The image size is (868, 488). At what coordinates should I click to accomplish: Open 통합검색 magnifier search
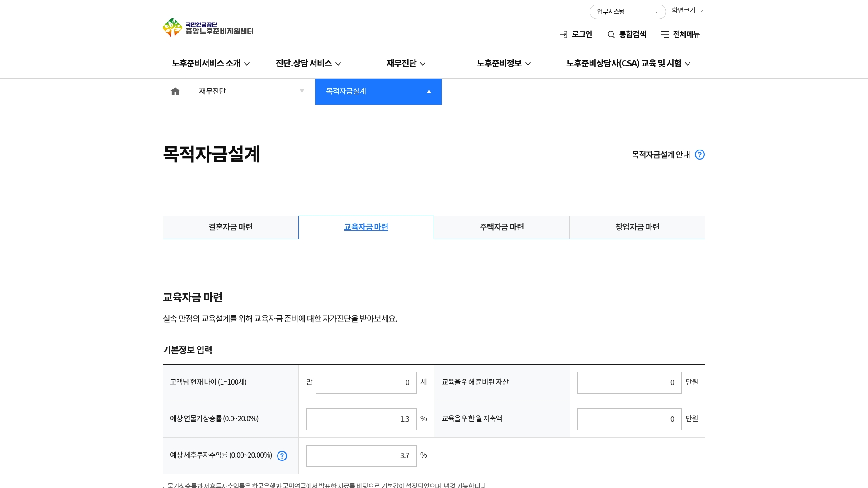pos(626,34)
